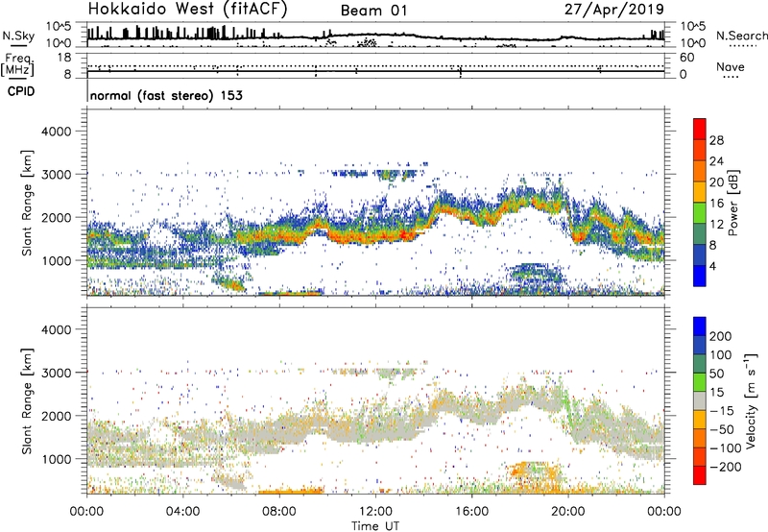Image resolution: width=768 pixels, height=532 pixels.
Task: Click 'normal (fast stereo) 153' text
Action: (166, 95)
